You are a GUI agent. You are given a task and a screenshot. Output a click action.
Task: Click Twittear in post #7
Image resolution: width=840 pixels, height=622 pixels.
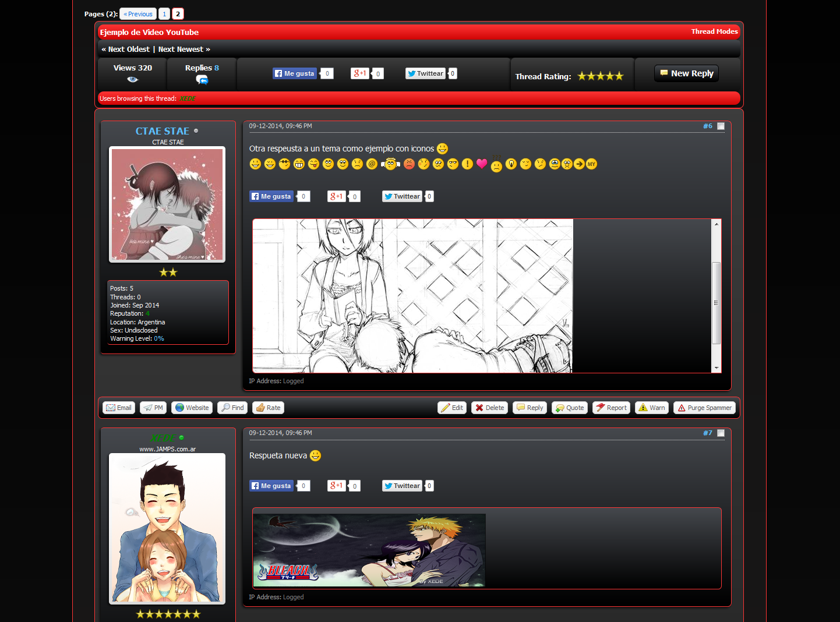click(402, 486)
